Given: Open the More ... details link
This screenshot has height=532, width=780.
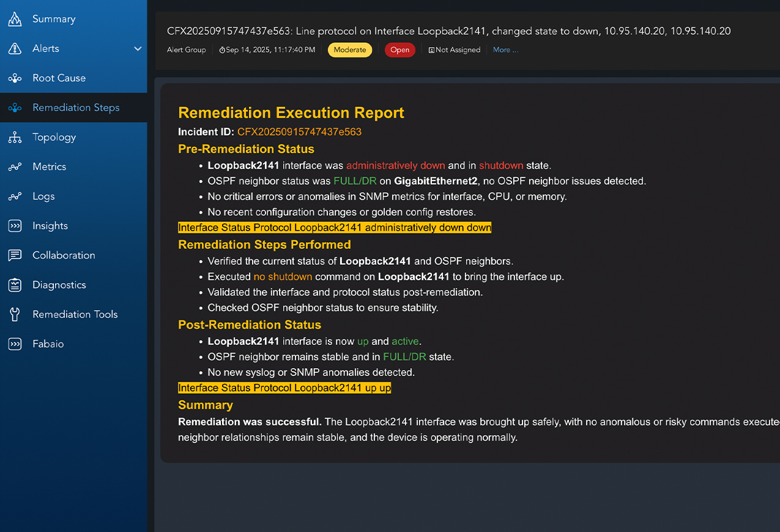Looking at the screenshot, I should pos(505,50).
